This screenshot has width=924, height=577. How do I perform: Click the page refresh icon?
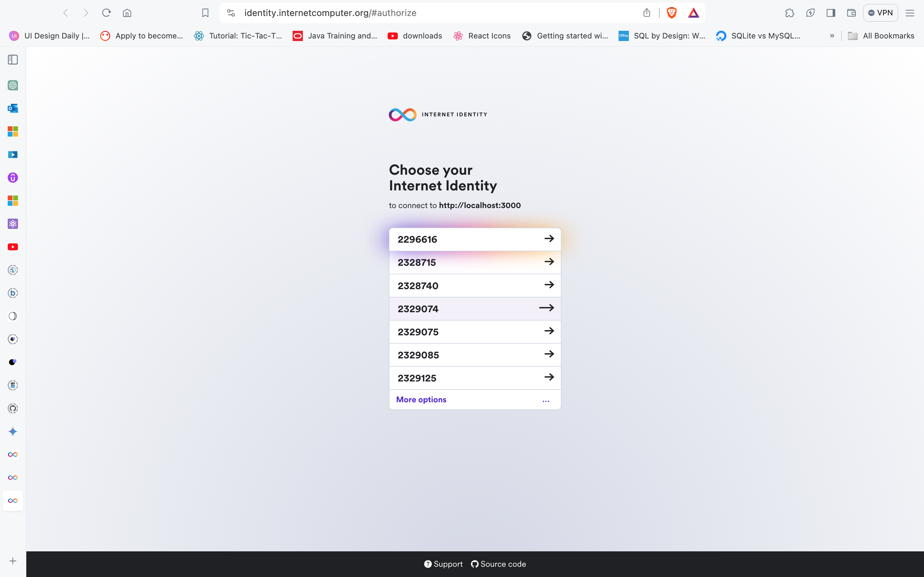point(107,13)
